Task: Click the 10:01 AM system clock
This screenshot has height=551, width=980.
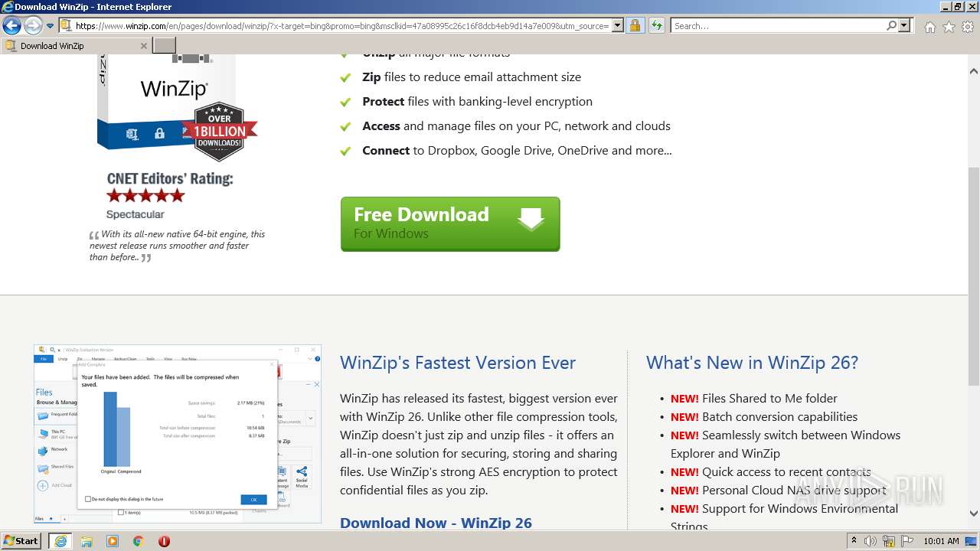Action: point(941,541)
